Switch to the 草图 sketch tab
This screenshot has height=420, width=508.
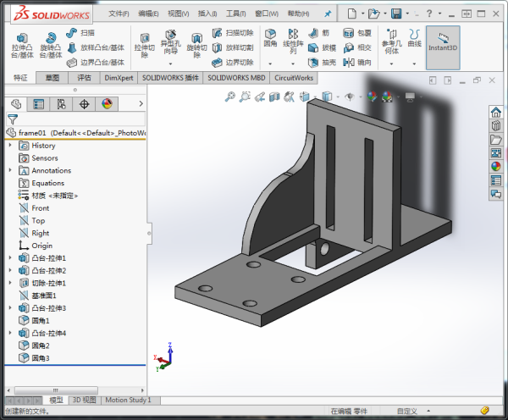[x=52, y=77]
